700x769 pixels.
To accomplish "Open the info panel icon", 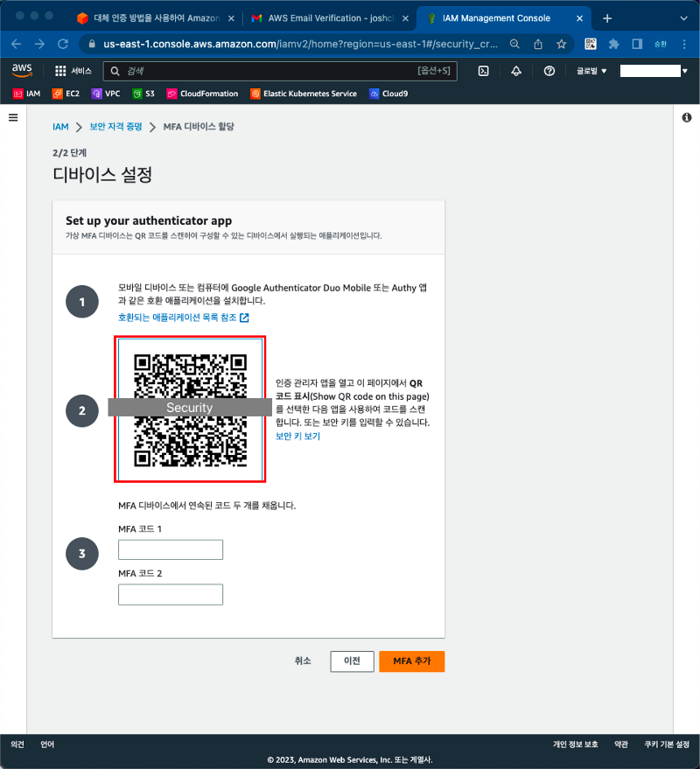I will click(x=687, y=118).
